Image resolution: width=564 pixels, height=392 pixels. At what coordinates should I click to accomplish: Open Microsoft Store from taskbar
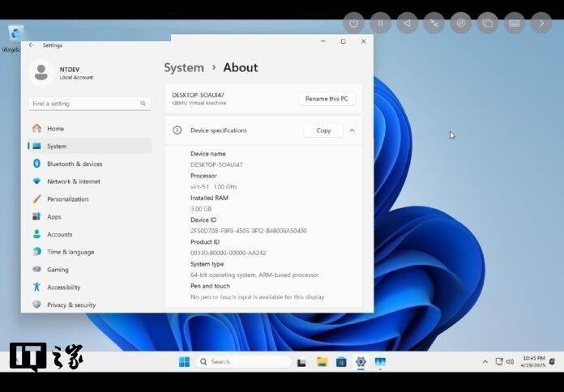(x=341, y=362)
